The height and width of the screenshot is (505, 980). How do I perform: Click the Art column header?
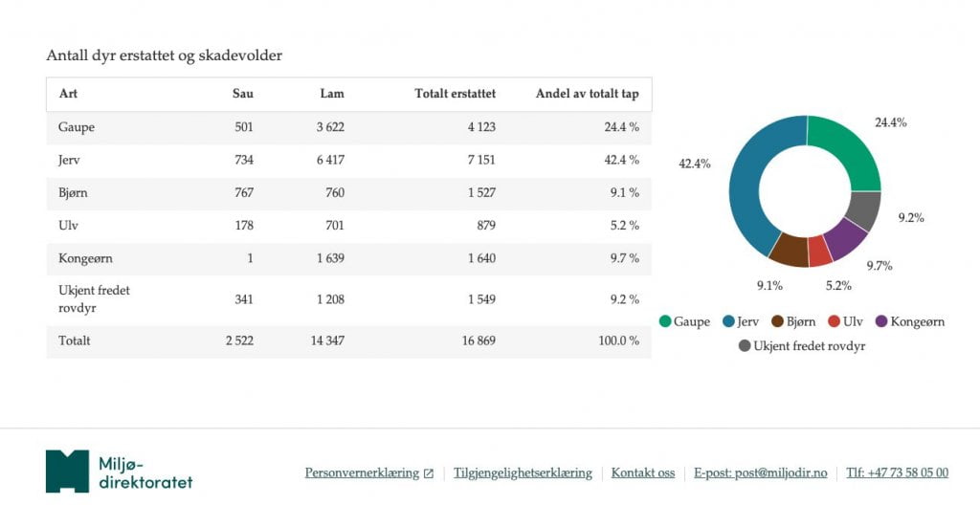point(68,94)
